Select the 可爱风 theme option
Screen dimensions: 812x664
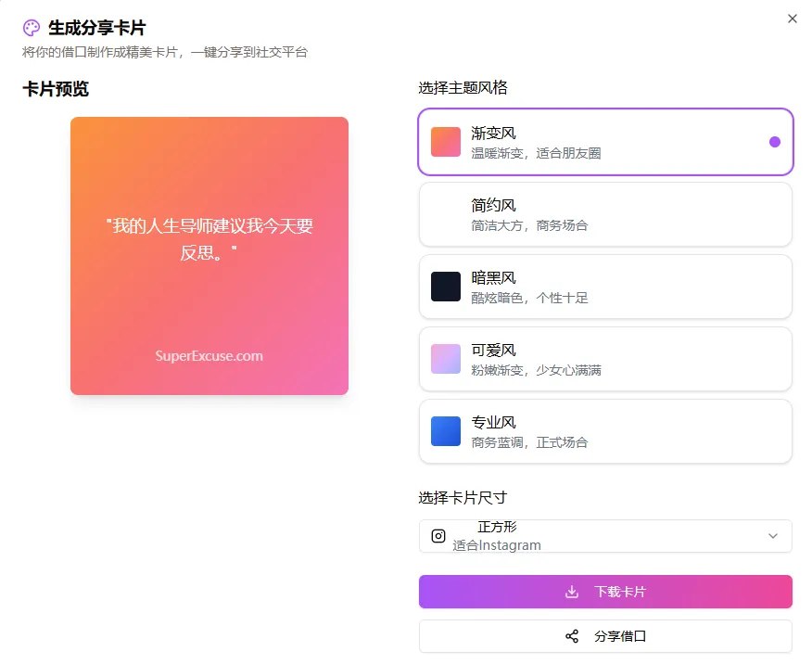(604, 359)
